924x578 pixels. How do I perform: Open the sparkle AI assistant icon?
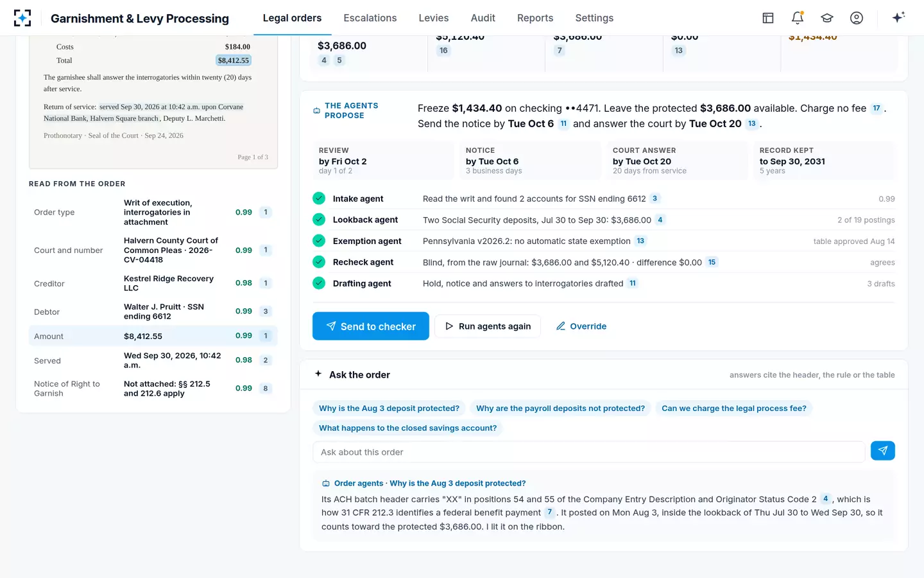pos(898,17)
